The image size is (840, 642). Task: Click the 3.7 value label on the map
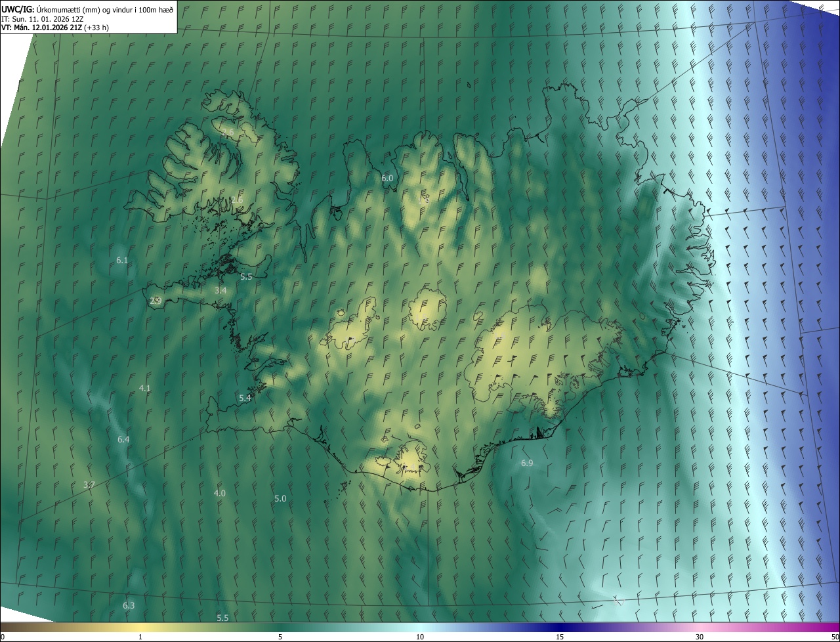point(89,484)
